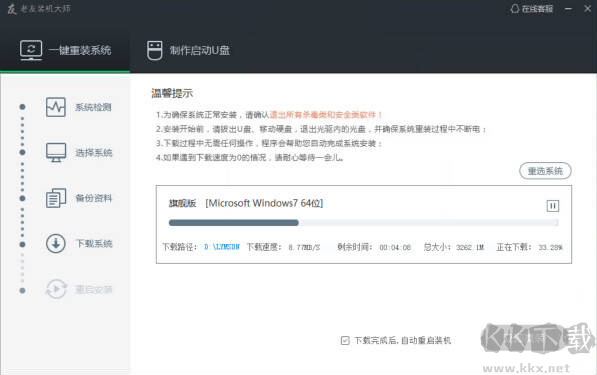This screenshot has height=375, width=597.
Task: Click the 备份资料 step label
Action: click(94, 198)
